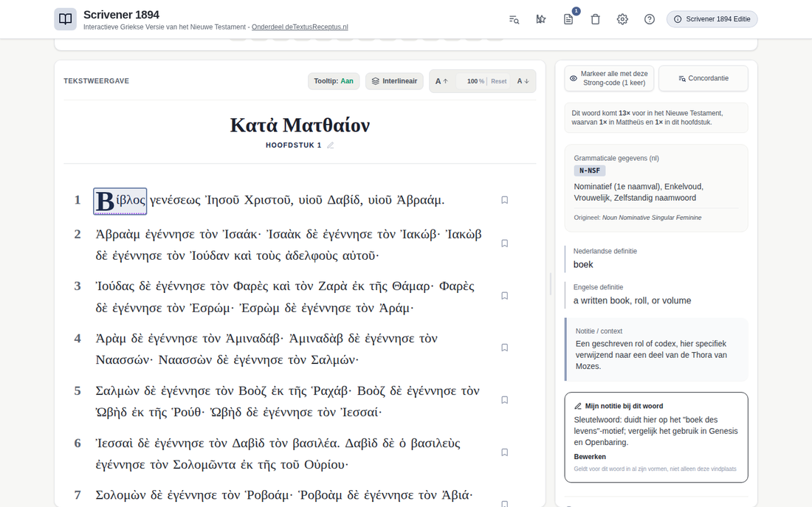Click Bewerken under Mijn notitie
Image resolution: width=812 pixels, height=507 pixels.
pos(590,457)
